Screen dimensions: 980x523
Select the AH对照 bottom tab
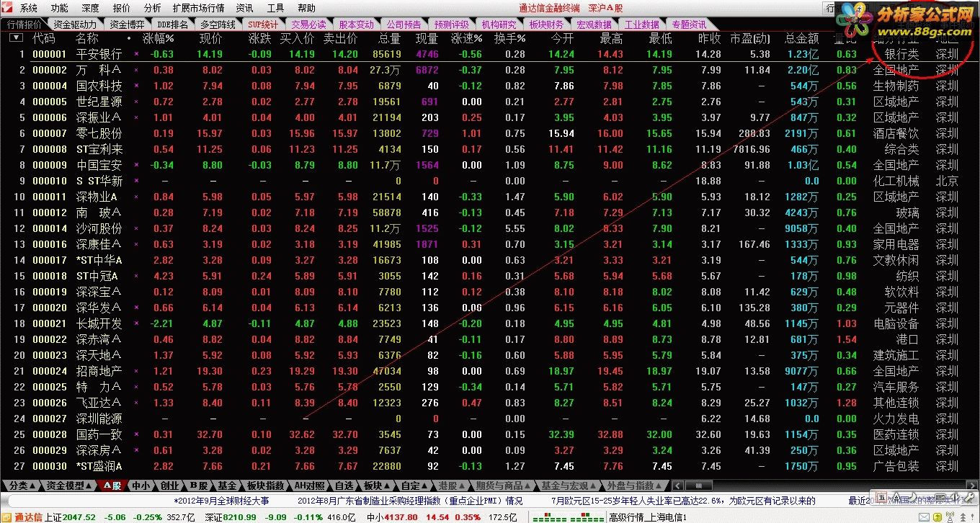[x=309, y=486]
